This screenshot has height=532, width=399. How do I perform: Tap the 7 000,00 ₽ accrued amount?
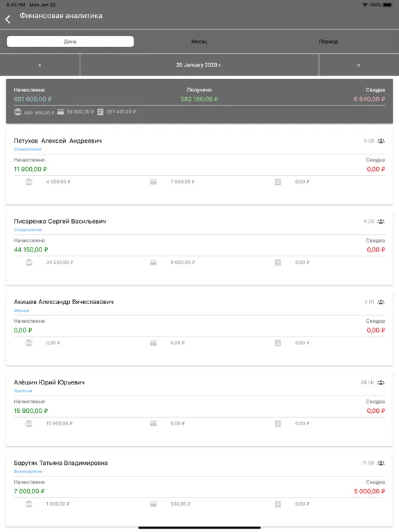coord(29,491)
